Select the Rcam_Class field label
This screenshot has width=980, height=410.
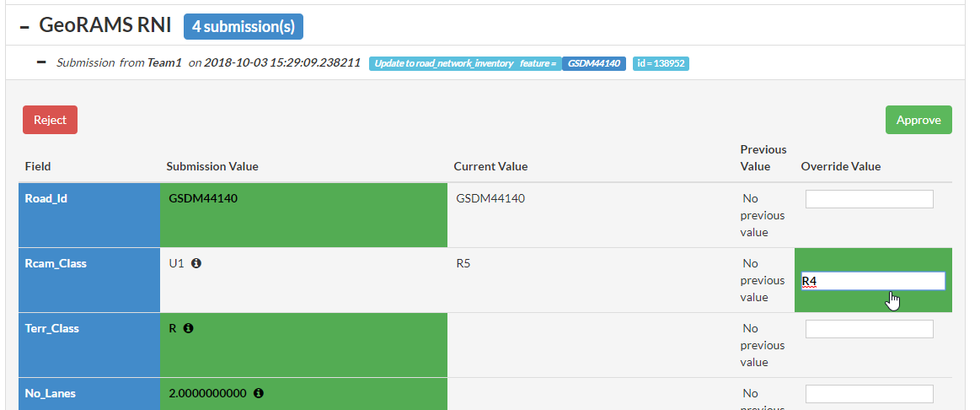coord(56,263)
